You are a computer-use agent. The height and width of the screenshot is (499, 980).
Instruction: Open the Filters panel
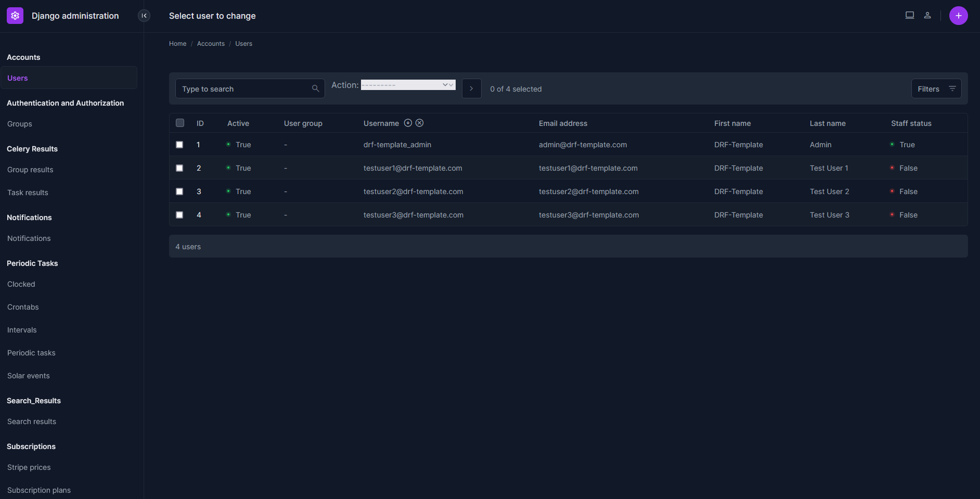point(936,88)
